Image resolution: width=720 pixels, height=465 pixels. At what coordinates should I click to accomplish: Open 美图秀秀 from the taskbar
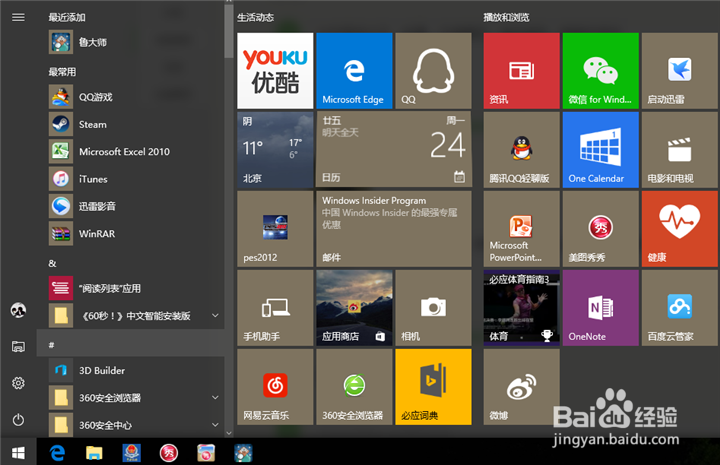pos(169,453)
